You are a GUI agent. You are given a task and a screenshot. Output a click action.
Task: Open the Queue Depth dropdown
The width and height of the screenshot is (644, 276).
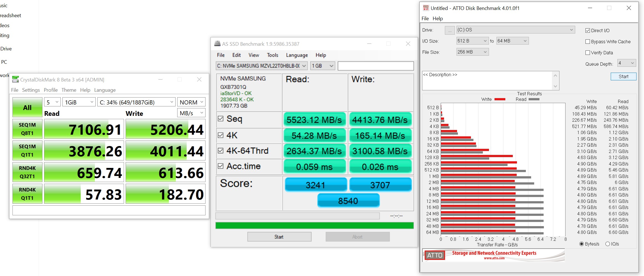pos(627,63)
